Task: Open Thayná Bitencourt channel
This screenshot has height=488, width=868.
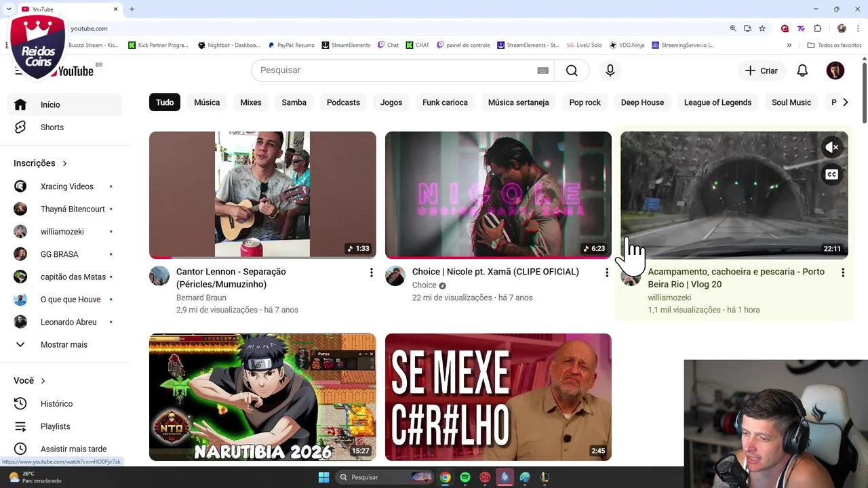Action: click(64, 209)
